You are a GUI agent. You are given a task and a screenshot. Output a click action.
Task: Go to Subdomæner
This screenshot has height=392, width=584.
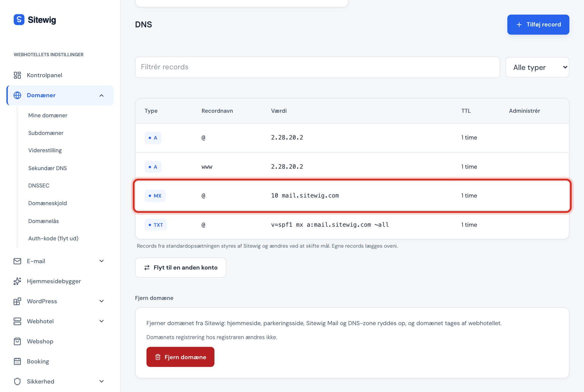(x=46, y=133)
